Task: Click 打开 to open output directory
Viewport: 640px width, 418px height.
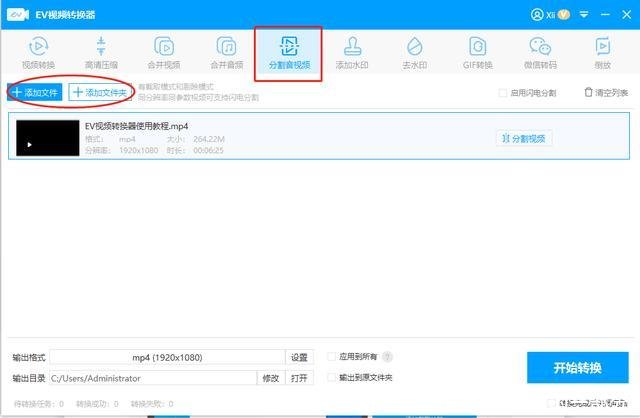Action: [299, 378]
